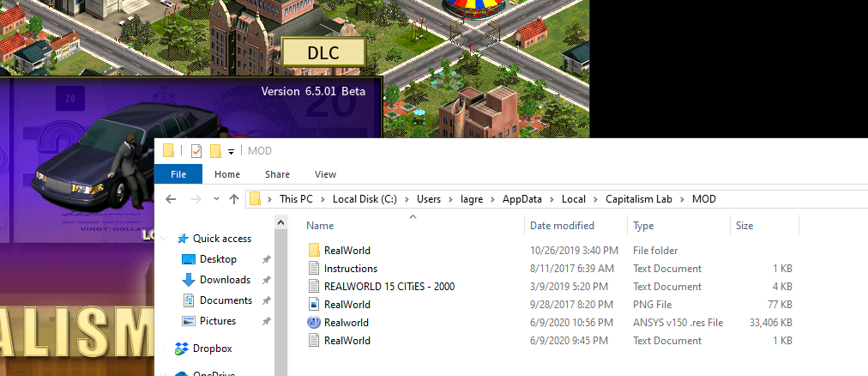The image size is (868, 376).
Task: Select the Instructions text document icon
Action: 314,269
